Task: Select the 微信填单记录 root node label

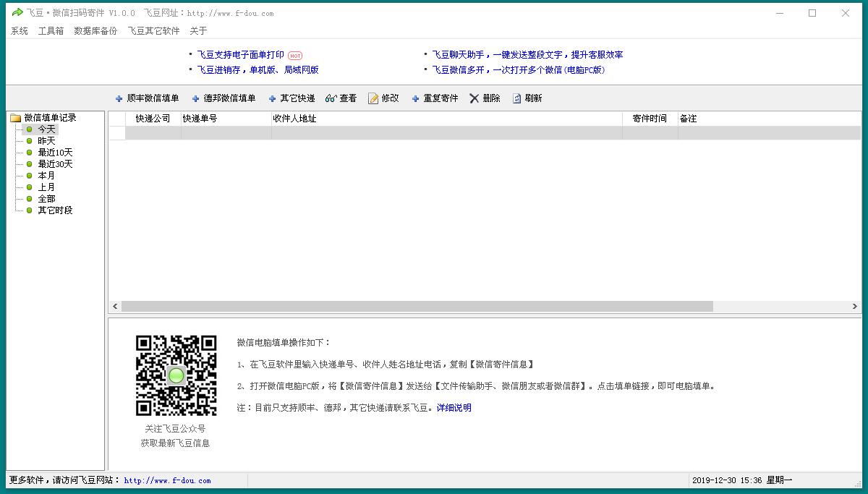Action: [50, 118]
